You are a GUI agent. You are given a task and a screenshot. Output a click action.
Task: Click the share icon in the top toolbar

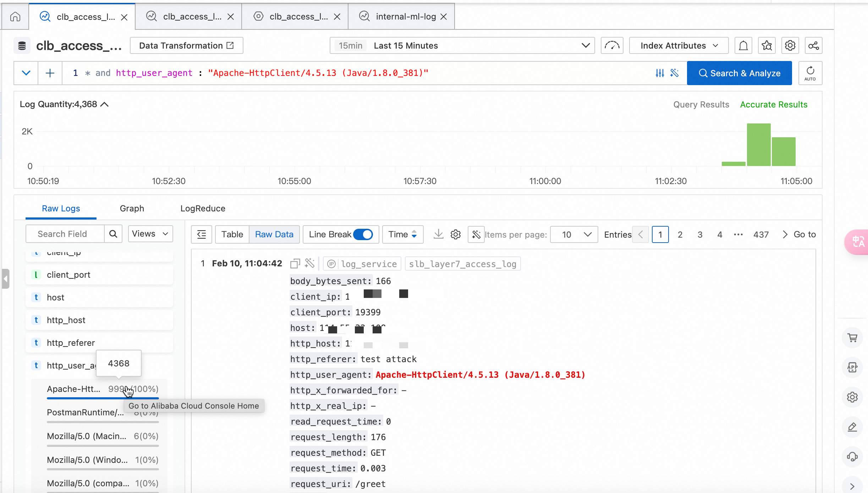pyautogui.click(x=813, y=45)
